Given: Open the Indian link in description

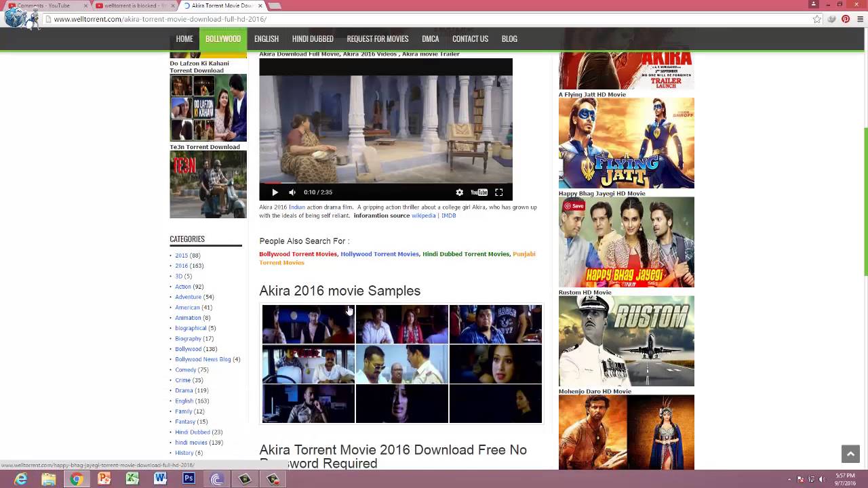Looking at the screenshot, I should click(297, 207).
